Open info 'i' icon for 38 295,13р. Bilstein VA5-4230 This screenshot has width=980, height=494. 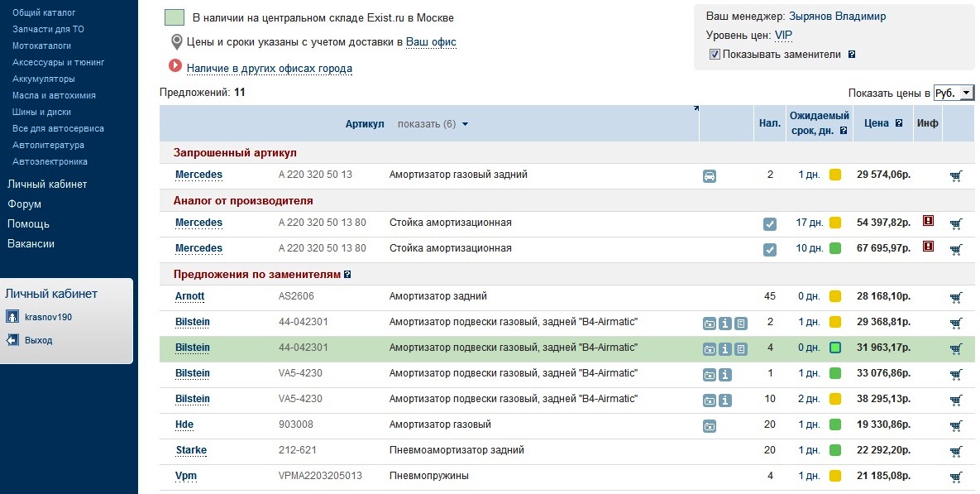(x=725, y=400)
